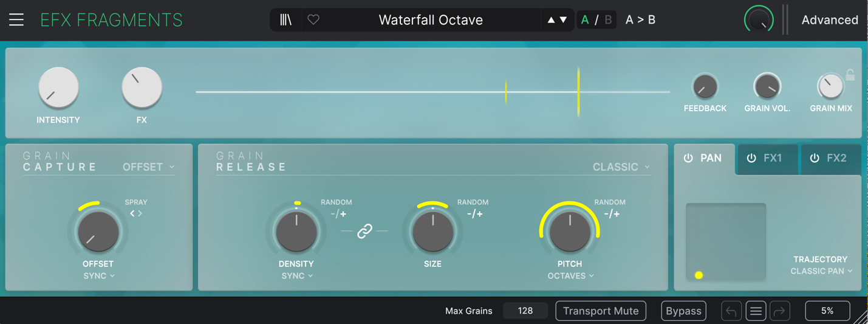868x324 pixels.
Task: Click Pitch random -/+ control
Action: (612, 214)
